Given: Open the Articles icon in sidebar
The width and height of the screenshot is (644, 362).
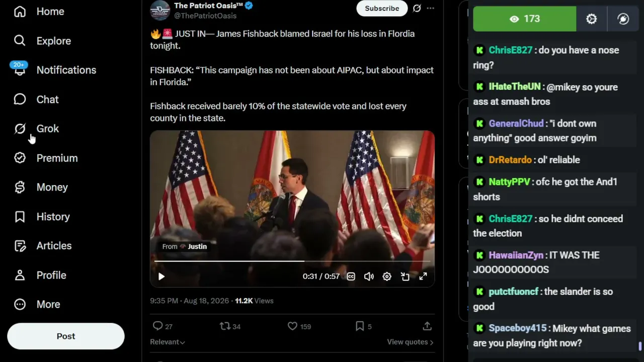Looking at the screenshot, I should (x=20, y=246).
